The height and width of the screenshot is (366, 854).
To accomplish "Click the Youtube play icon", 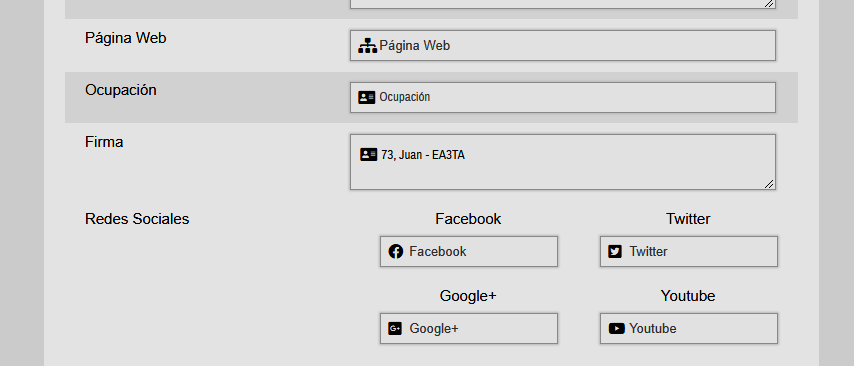I will click(x=617, y=328).
